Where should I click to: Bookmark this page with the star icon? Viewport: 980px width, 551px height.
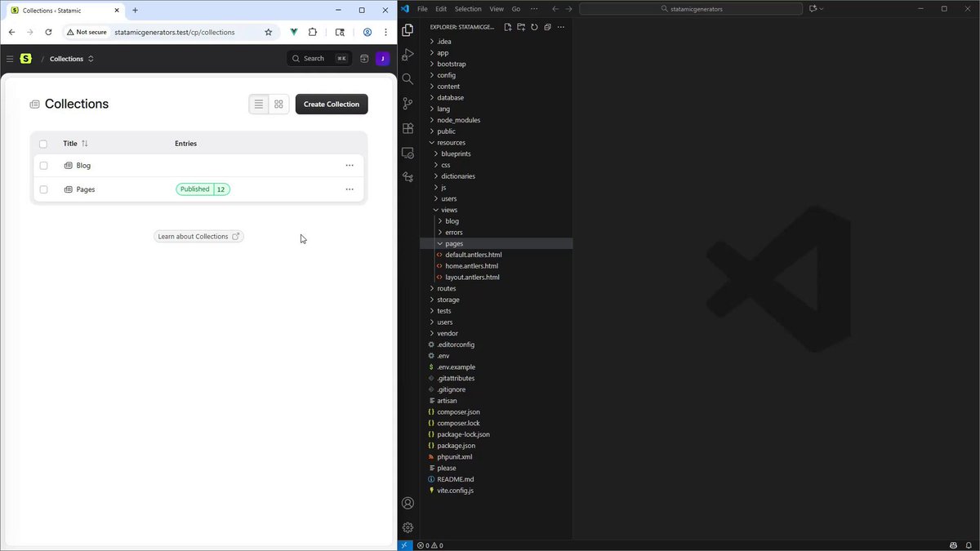[268, 32]
